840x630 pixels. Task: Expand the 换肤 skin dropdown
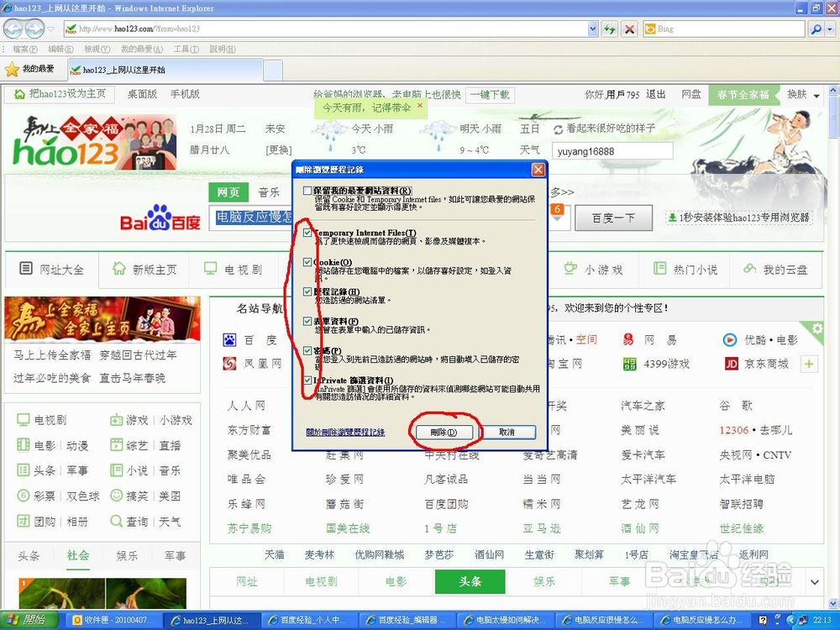pyautogui.click(x=816, y=96)
